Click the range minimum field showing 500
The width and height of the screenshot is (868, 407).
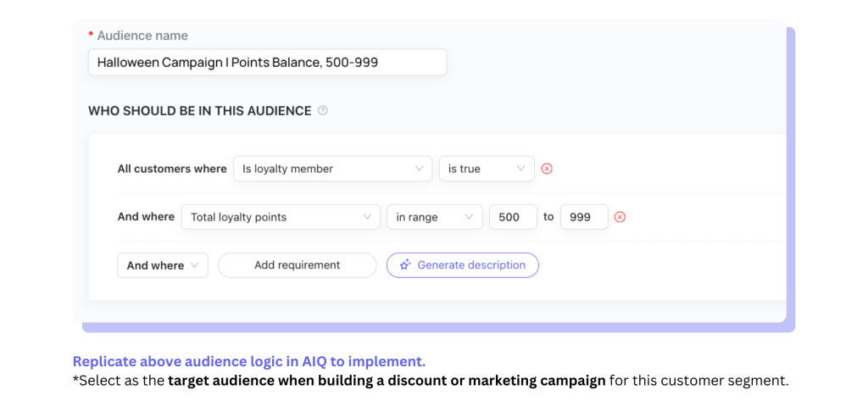[513, 217]
